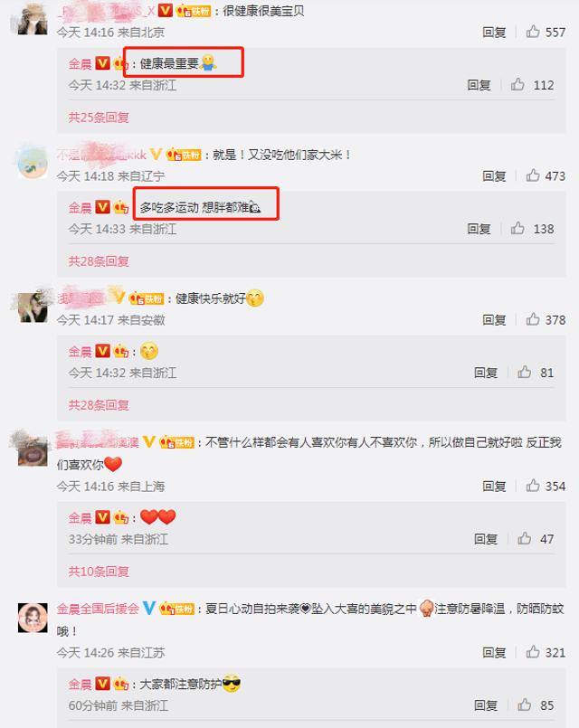Viewport: 579px width, 728px height.
Task: Open the avatar of the Anhui commenter
Action: [33, 307]
